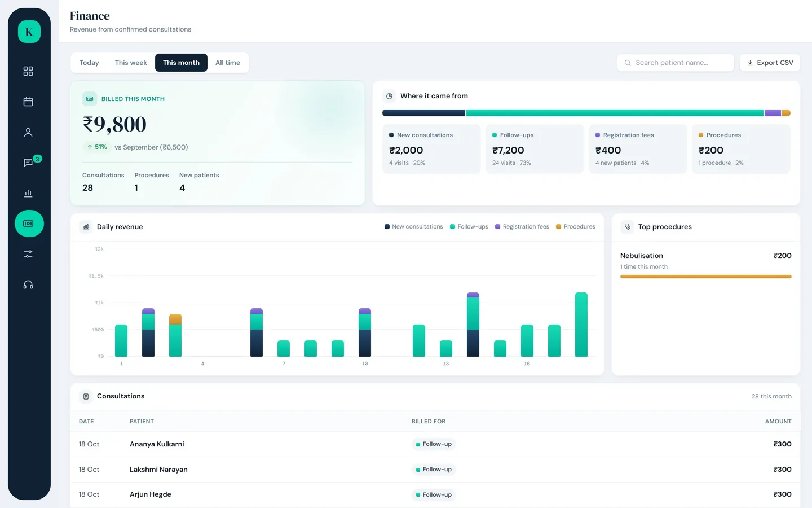
Task: Click the Consultations list icon
Action: (86, 396)
